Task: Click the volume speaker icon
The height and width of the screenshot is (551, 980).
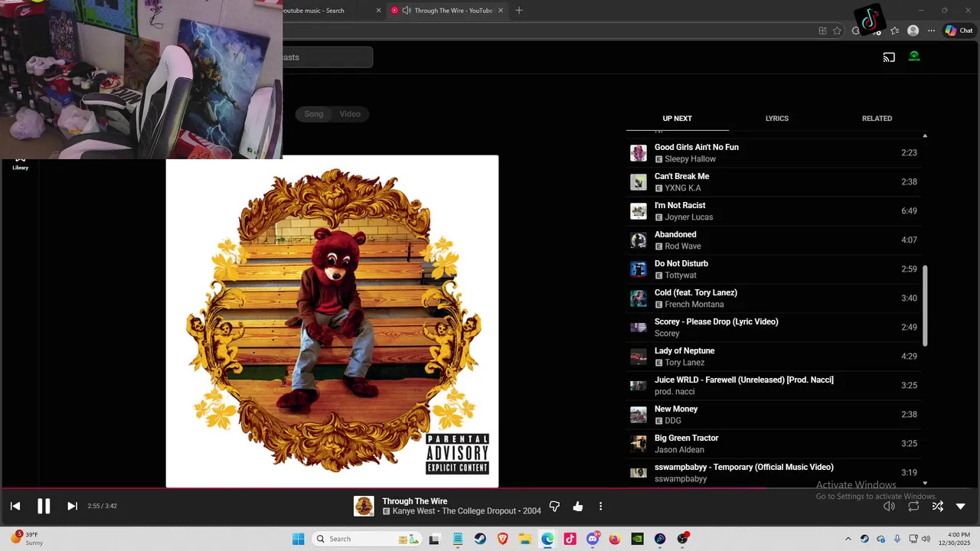Action: tap(889, 506)
